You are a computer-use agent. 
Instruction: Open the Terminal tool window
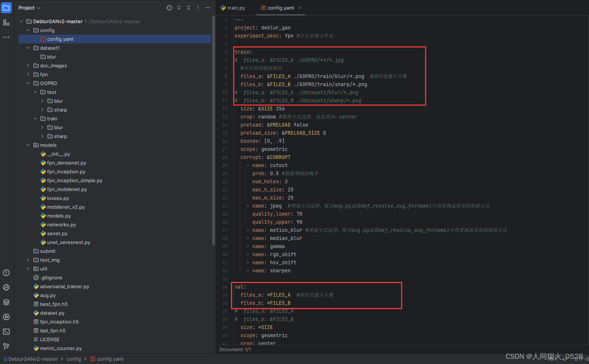tap(6, 332)
